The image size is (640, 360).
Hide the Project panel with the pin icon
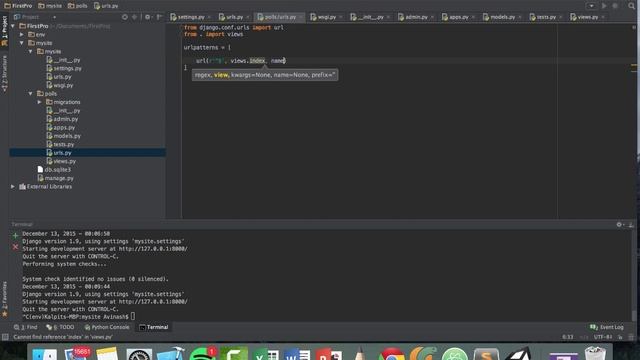pos(159,17)
